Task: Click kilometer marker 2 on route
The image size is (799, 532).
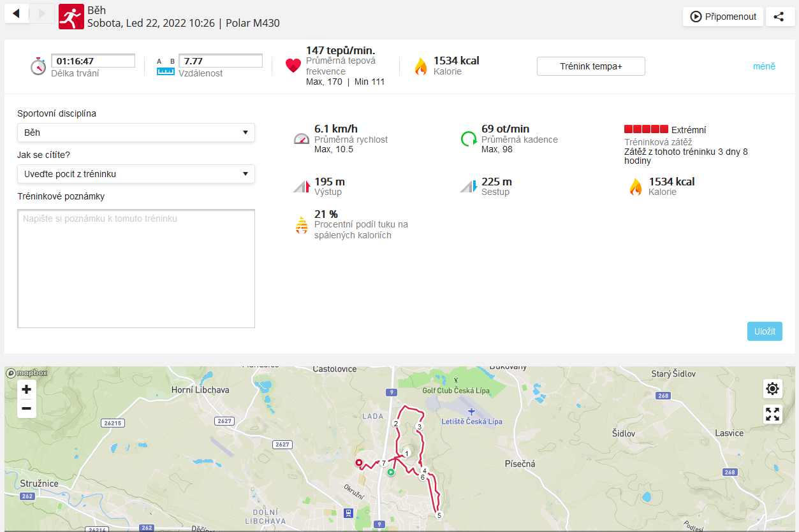Action: point(396,424)
